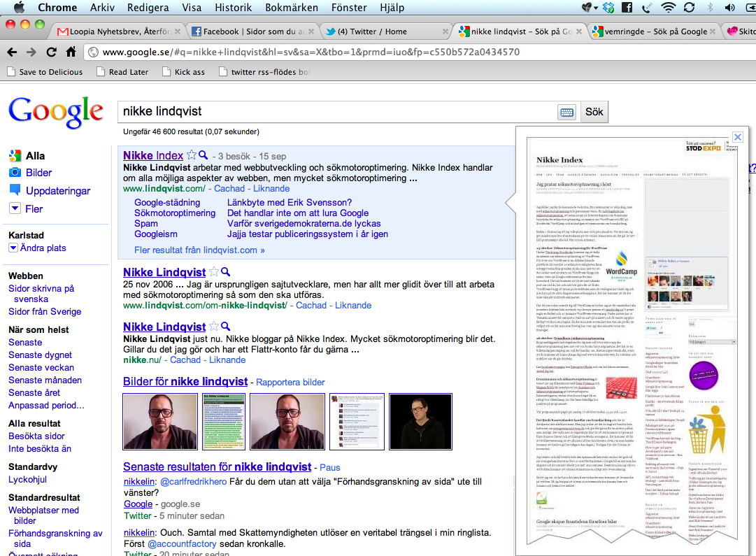Click the sync arrows icon in menu bar
The height and width of the screenshot is (556, 756).
[689, 7]
